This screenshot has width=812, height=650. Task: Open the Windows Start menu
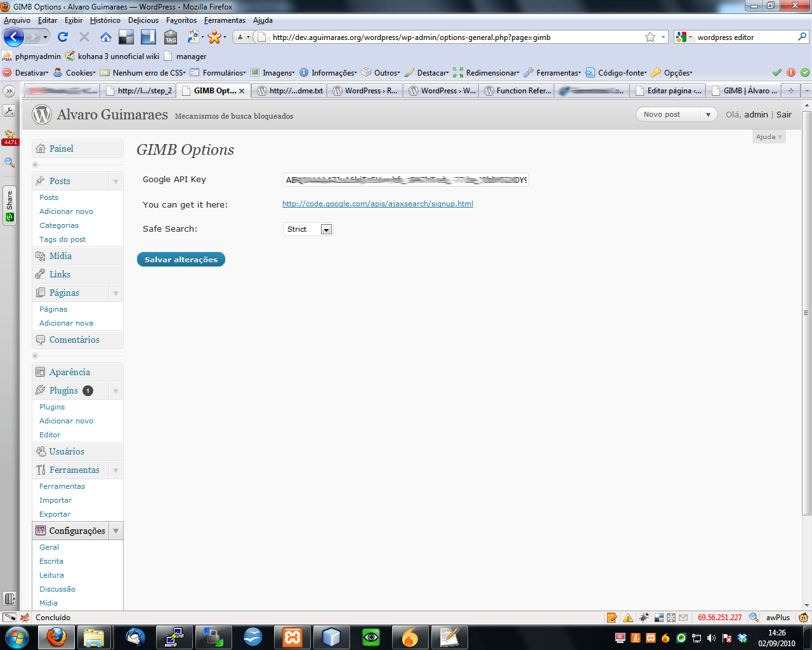coord(16,637)
